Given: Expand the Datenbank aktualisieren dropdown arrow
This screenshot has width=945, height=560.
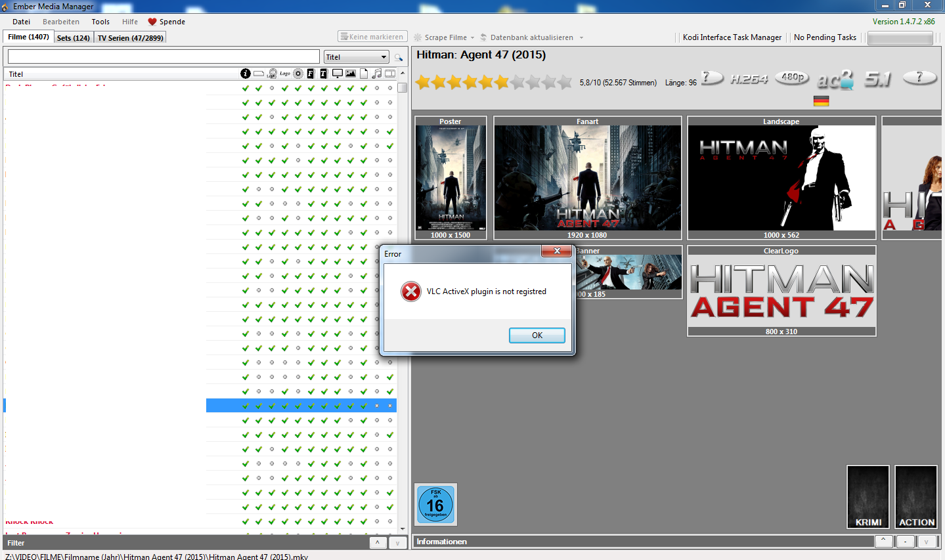Looking at the screenshot, I should tap(581, 37).
